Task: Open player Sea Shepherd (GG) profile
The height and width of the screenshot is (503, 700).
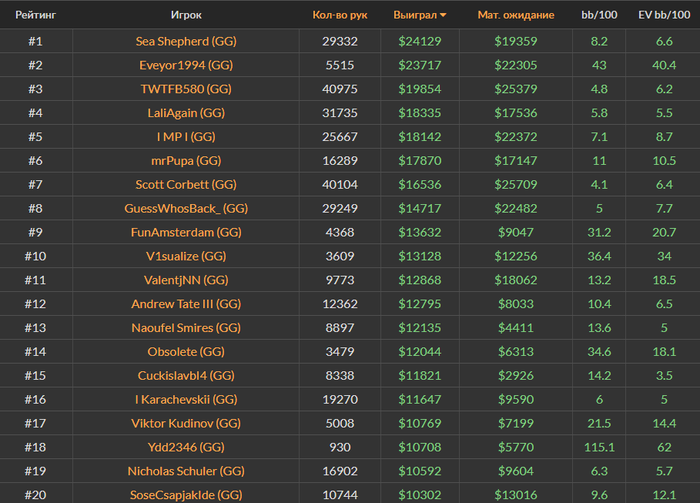Action: [185, 41]
